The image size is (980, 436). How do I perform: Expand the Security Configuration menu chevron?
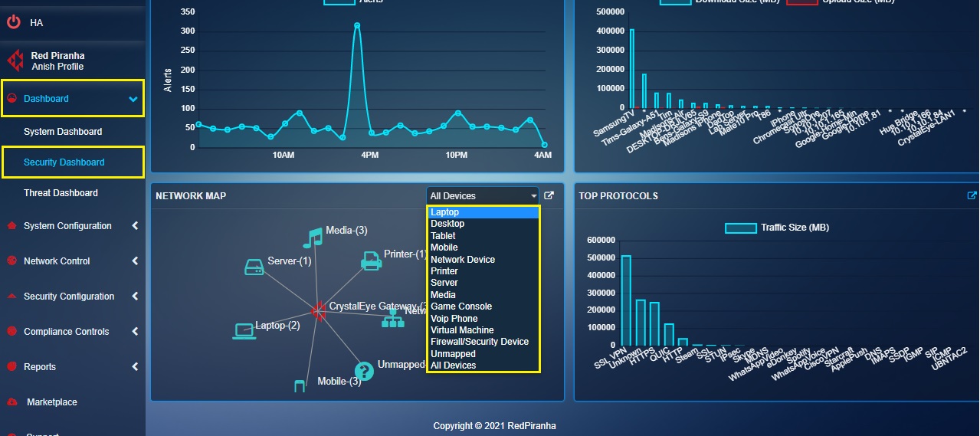coord(135,297)
